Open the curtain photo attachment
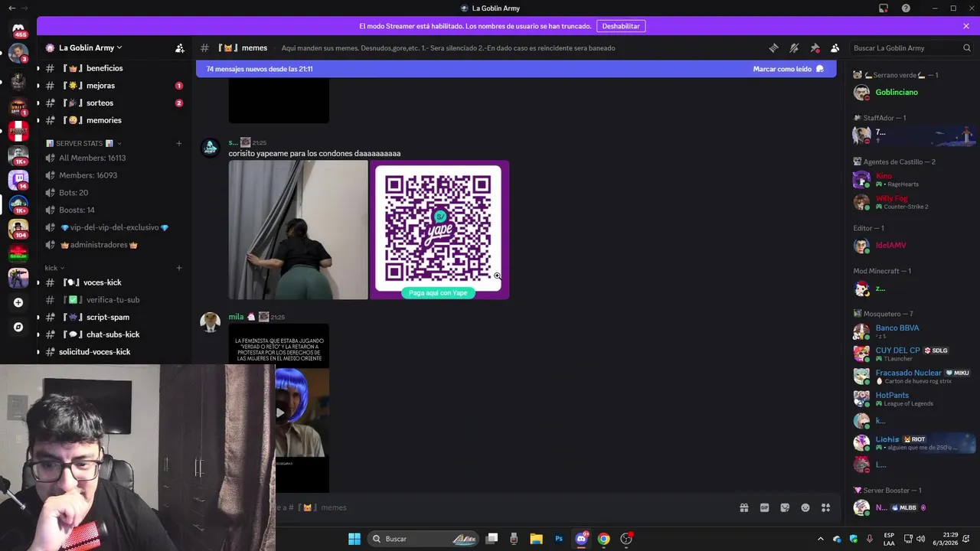Viewport: 980px width, 551px height. click(x=298, y=230)
